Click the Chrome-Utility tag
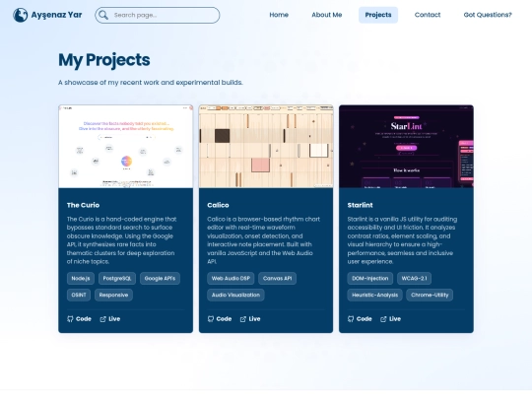Image resolution: width=532 pixels, height=399 pixels. pos(430,296)
